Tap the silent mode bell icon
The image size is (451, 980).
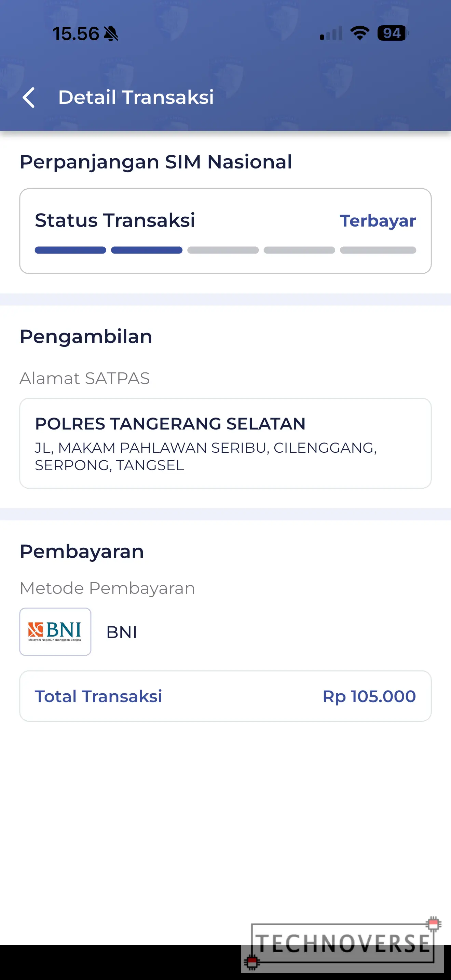point(111,34)
